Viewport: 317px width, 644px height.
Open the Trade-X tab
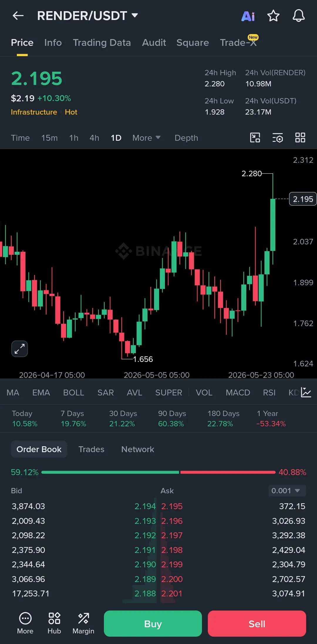tap(238, 43)
